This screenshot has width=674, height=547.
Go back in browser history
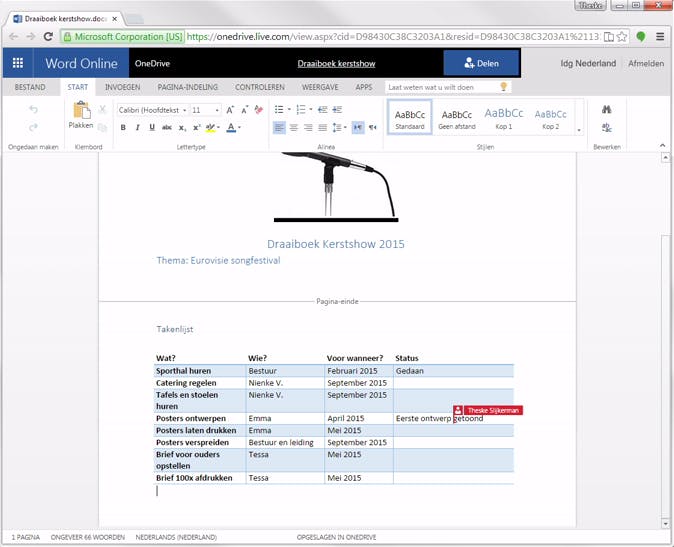pyautogui.click(x=13, y=37)
